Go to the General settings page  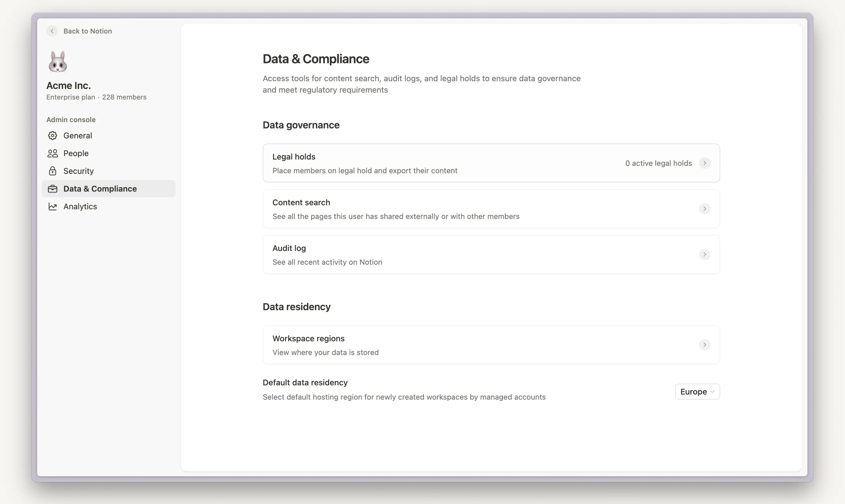tap(78, 136)
